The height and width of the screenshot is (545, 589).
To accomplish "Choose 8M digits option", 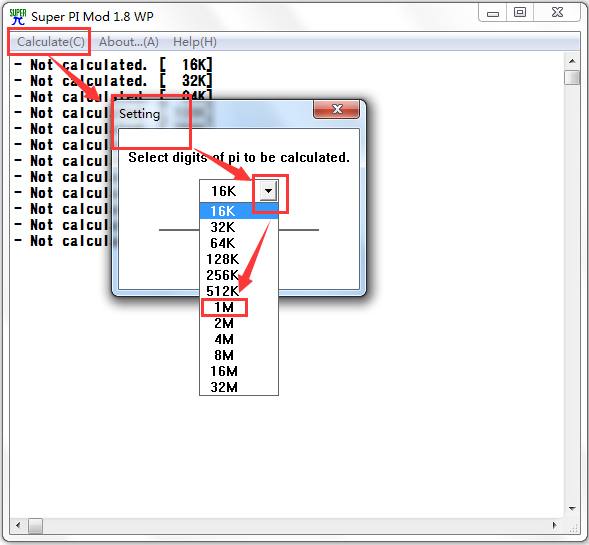I will click(x=239, y=355).
